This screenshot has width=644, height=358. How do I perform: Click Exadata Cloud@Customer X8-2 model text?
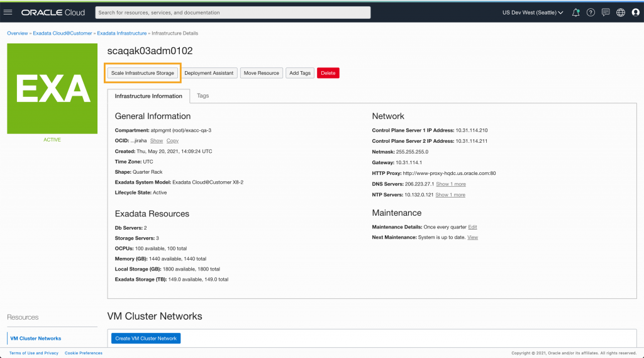tap(208, 182)
